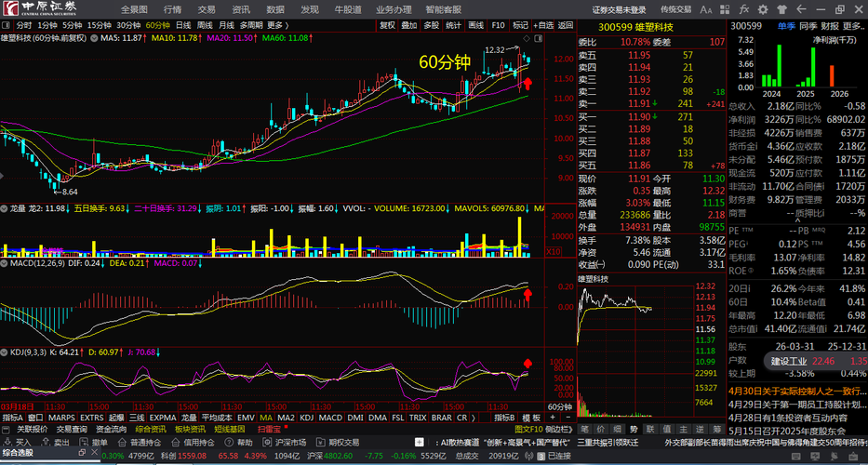Screen dimensions: 868x465
Task: Open the 交易 menu
Action: point(207,9)
